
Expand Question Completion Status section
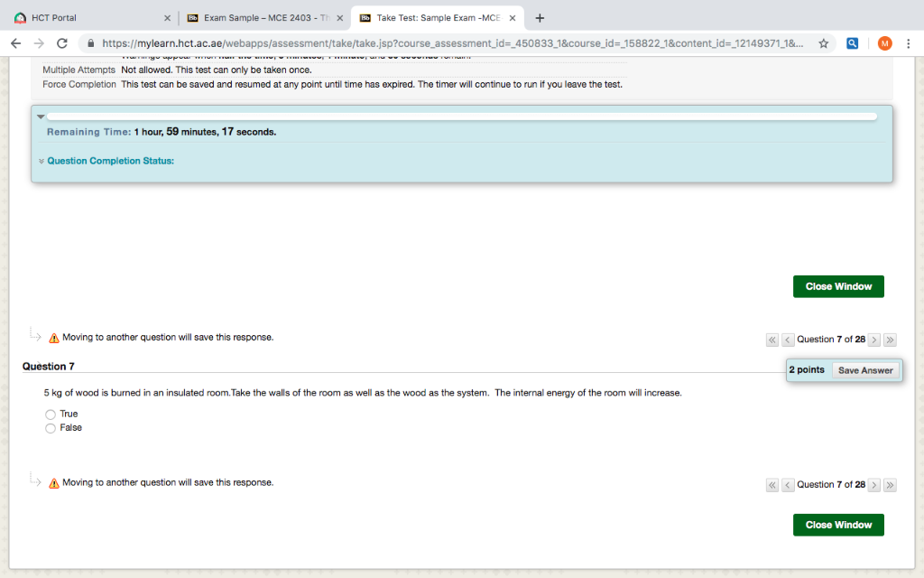pos(110,161)
